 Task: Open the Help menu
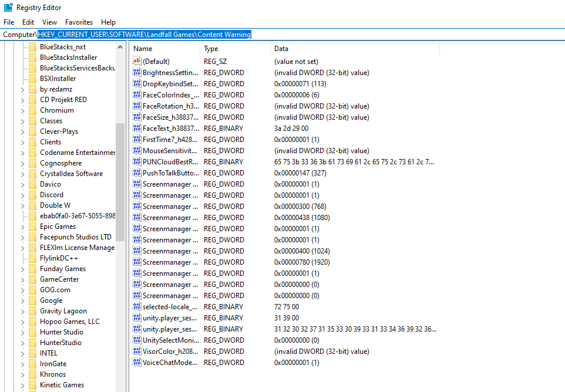pos(108,22)
